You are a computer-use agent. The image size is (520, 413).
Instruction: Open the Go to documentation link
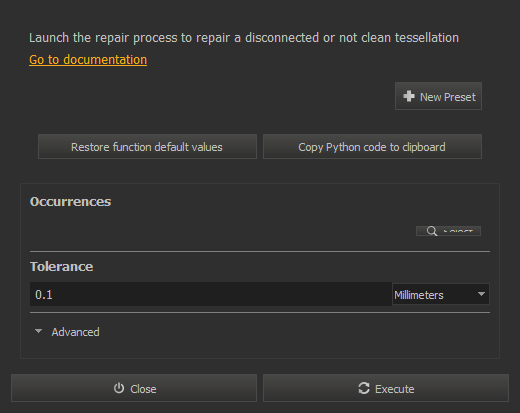(88, 60)
